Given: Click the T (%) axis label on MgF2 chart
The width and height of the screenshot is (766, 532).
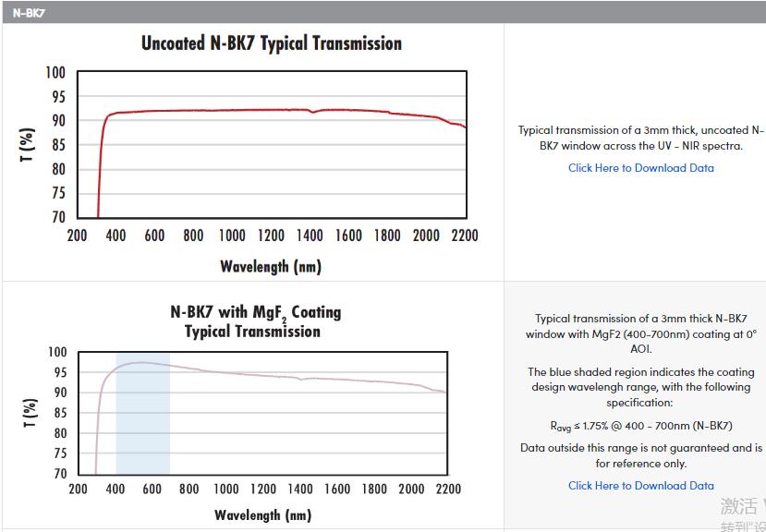Looking at the screenshot, I should tap(30, 412).
